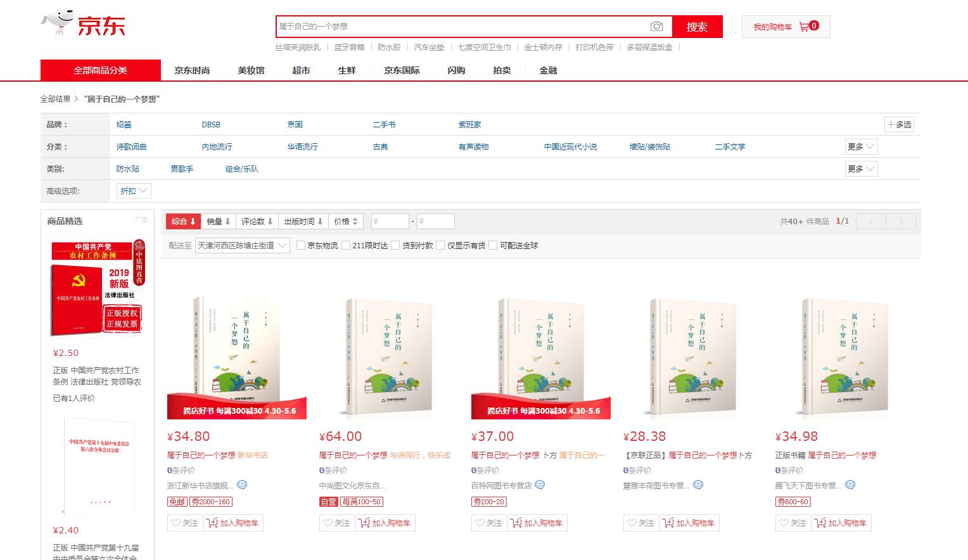Image resolution: width=968 pixels, height=560 pixels.
Task: Click 全部结果 breadcrumb link
Action: click(55, 99)
